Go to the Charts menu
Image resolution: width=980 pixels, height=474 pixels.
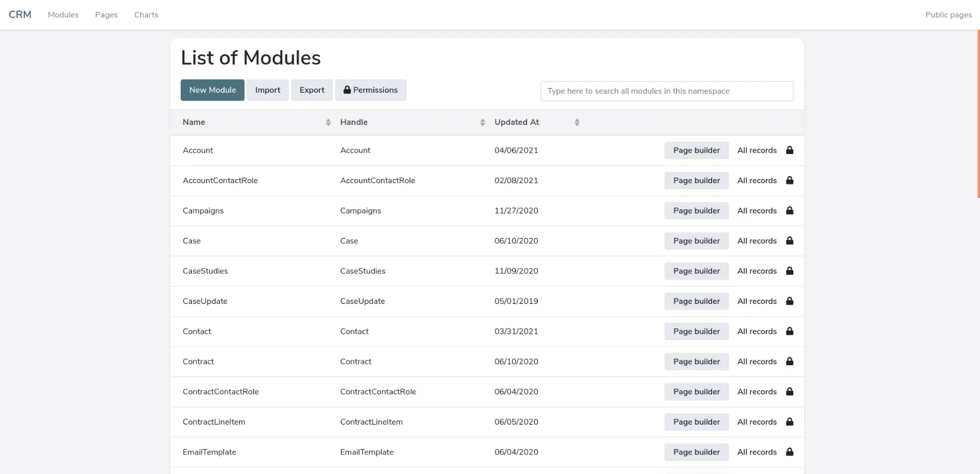coord(146,15)
